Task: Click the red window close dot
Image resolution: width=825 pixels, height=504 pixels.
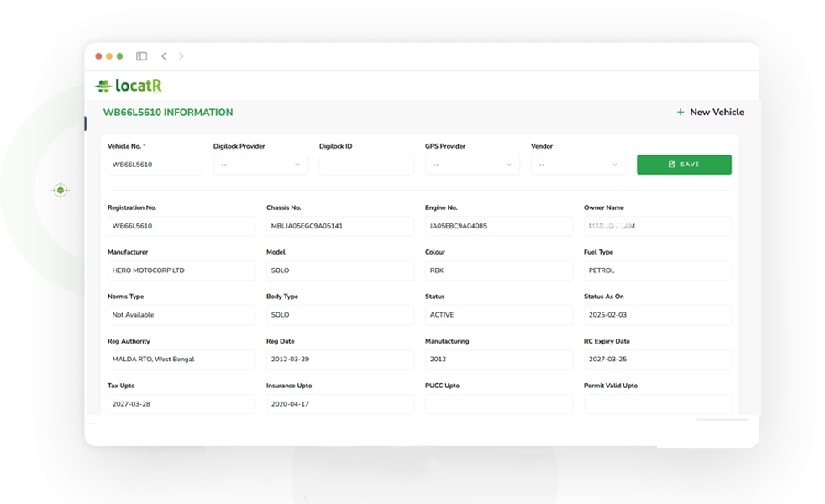Action: click(x=98, y=56)
